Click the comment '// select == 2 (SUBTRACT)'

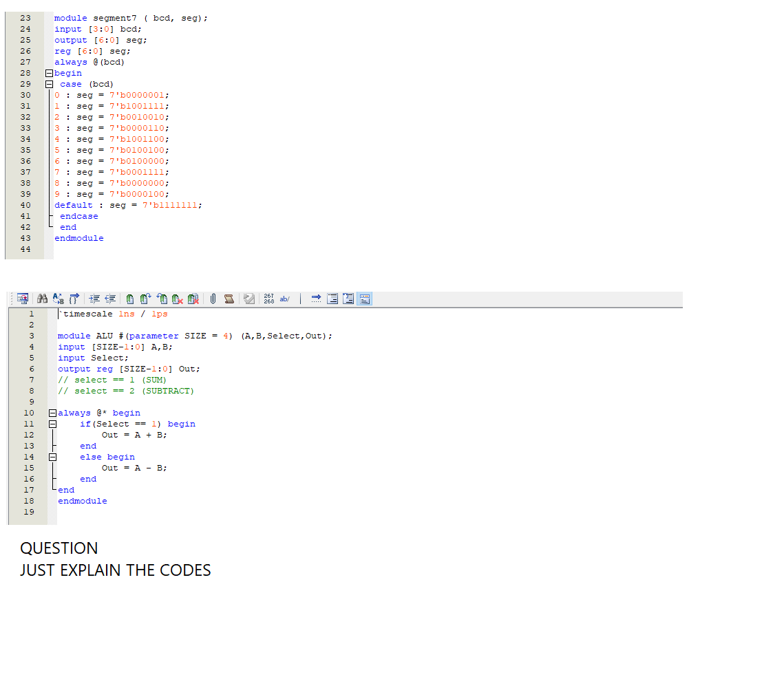(x=126, y=391)
